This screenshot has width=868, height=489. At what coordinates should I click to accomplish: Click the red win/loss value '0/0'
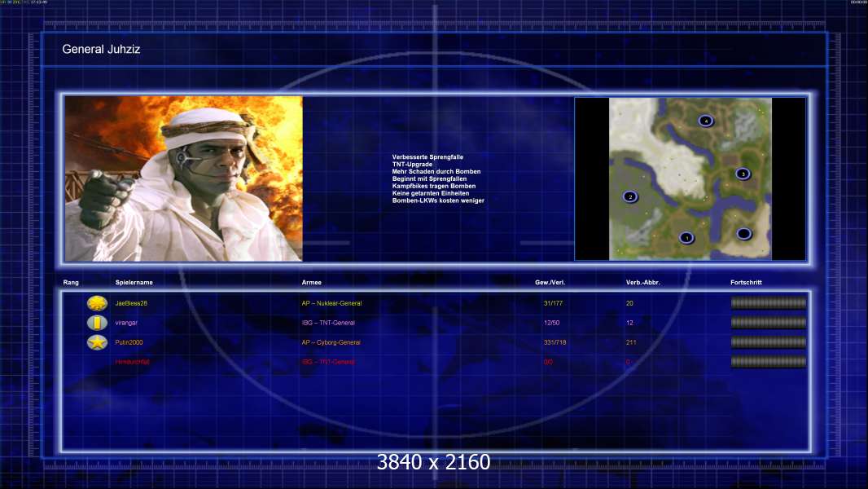click(x=548, y=362)
